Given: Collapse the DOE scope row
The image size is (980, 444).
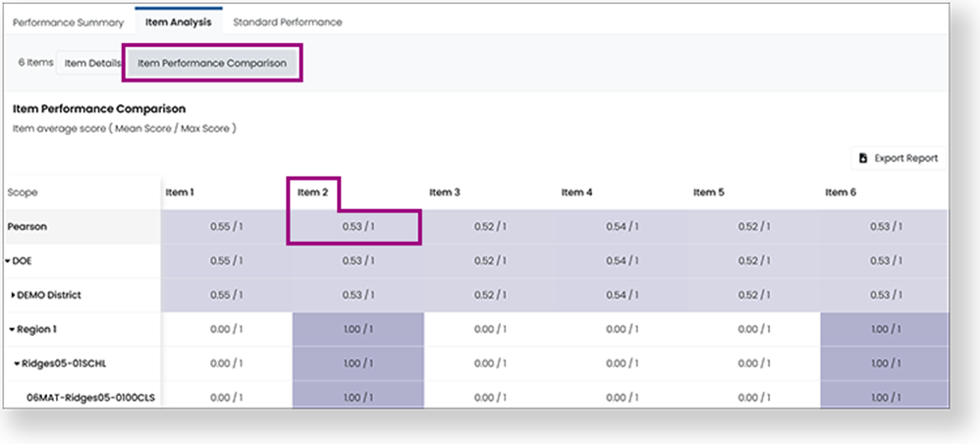Looking at the screenshot, I should pos(8,261).
